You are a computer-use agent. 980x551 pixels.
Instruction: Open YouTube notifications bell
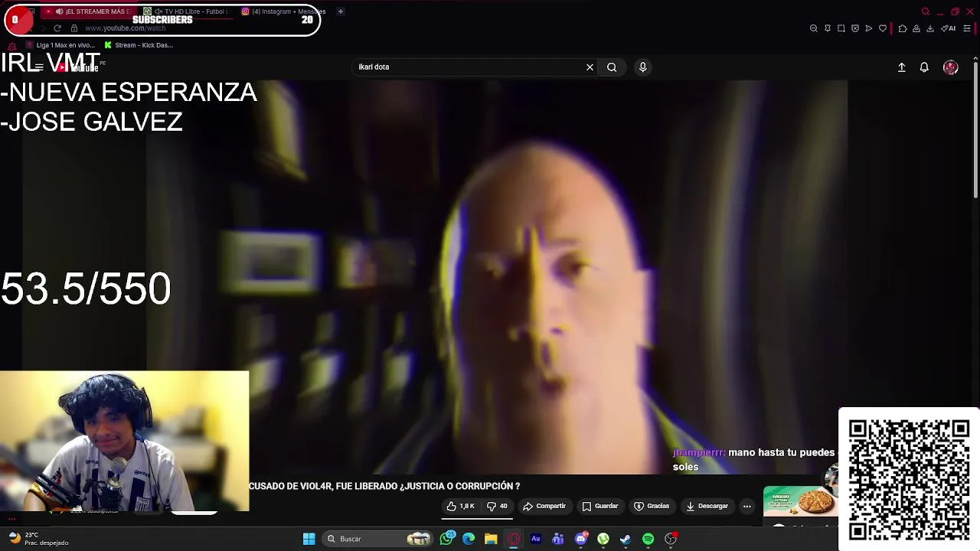click(x=924, y=67)
